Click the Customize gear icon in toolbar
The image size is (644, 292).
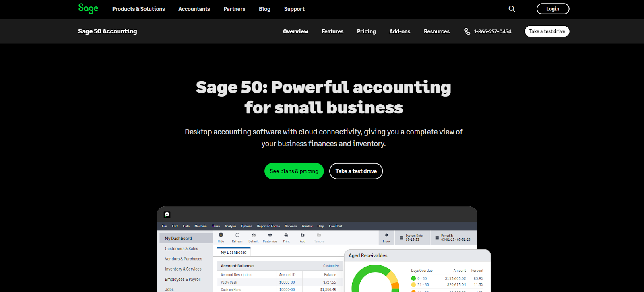pos(270,235)
